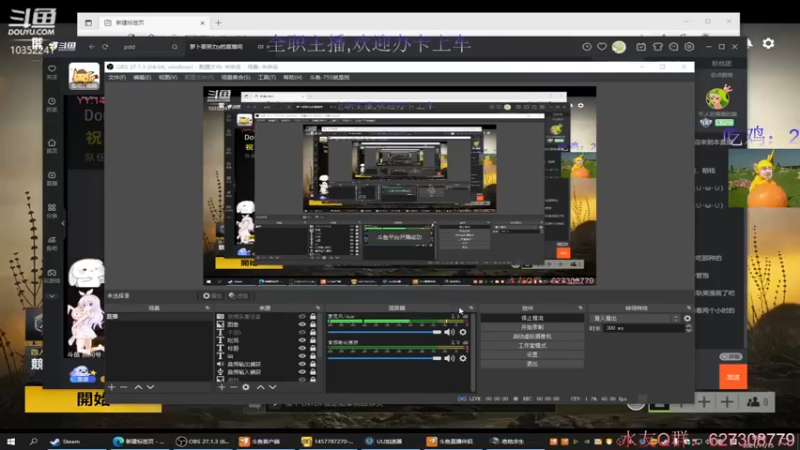Image resolution: width=800 pixels, height=450 pixels.
Task: Click the transition duration 300 ms field
Action: coord(644,329)
